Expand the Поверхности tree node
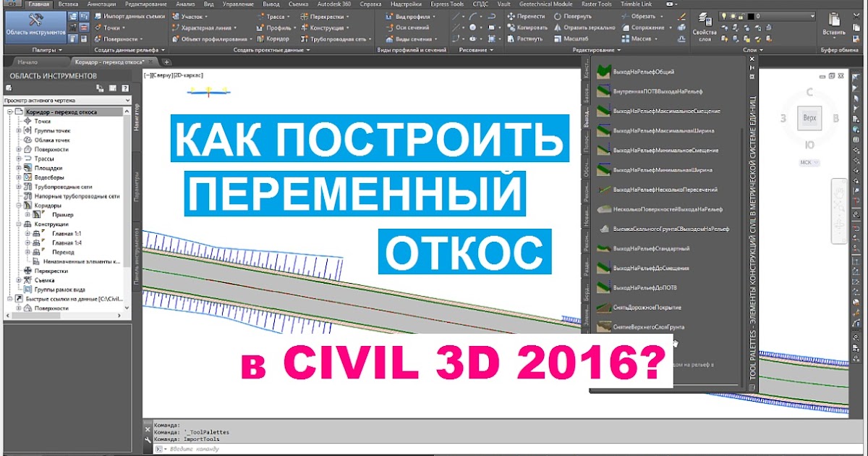This screenshot has width=868, height=456. (x=20, y=149)
